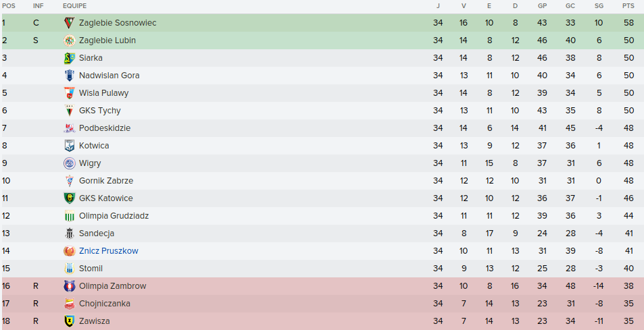Open the Znicz Pruszkow team link
Screen dimensions: 644x330
108,251
